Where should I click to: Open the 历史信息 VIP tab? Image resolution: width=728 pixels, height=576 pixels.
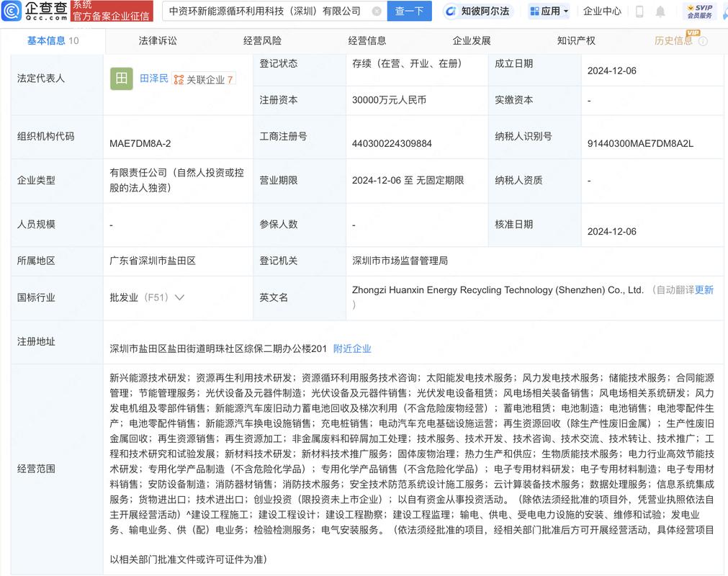pyautogui.click(x=673, y=41)
